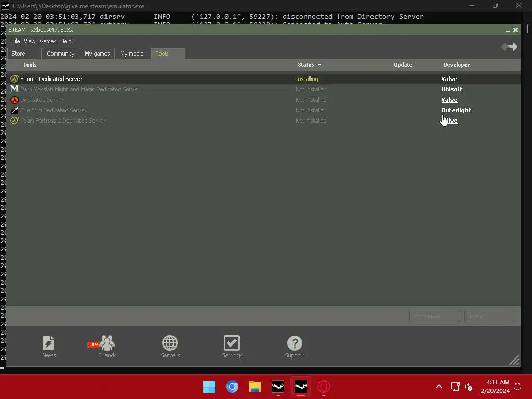This screenshot has width=532, height=399.
Task: Click the emulator console window scrollbar
Action: coord(528,29)
